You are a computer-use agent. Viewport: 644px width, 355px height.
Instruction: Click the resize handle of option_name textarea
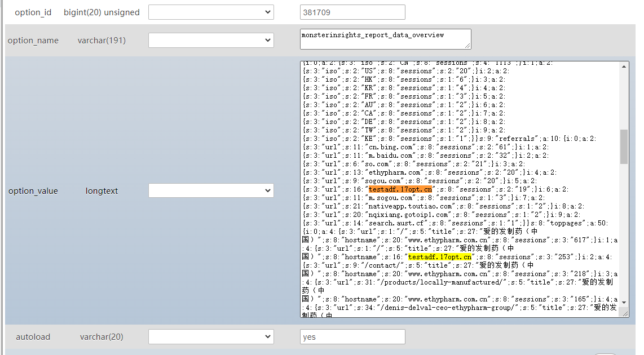(x=467, y=46)
